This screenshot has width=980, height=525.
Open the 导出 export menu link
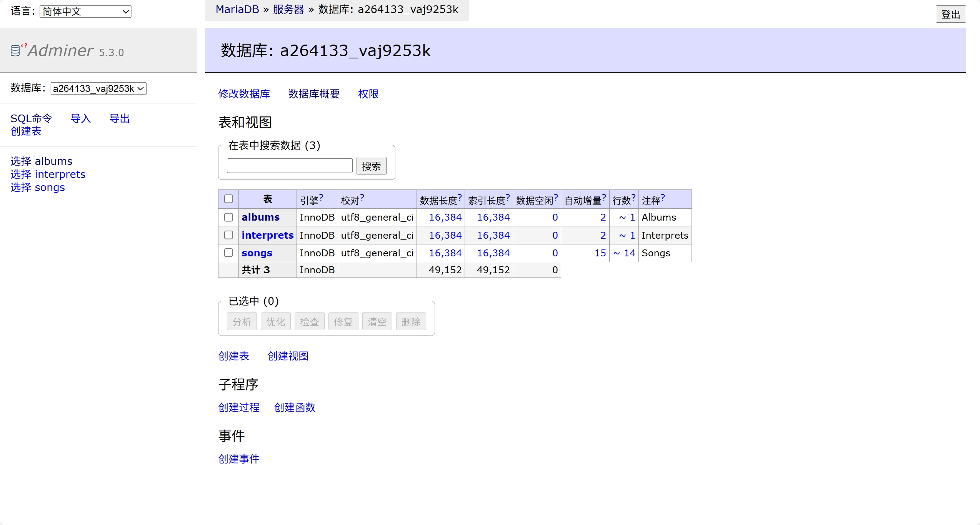tap(119, 118)
